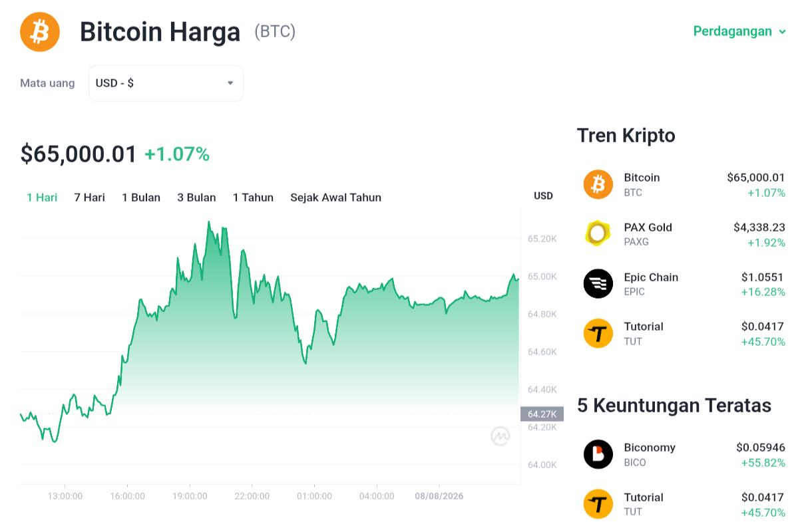Click the currency dropdown arrow
The width and height of the screenshot is (812, 528).
(230, 83)
